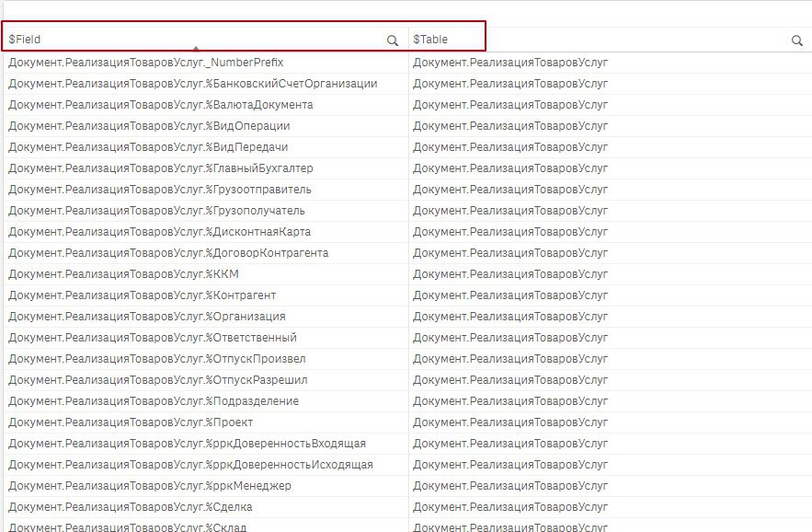Select the field ending with _NumberPrefix
This screenshot has height=532, width=812.
coord(146,63)
